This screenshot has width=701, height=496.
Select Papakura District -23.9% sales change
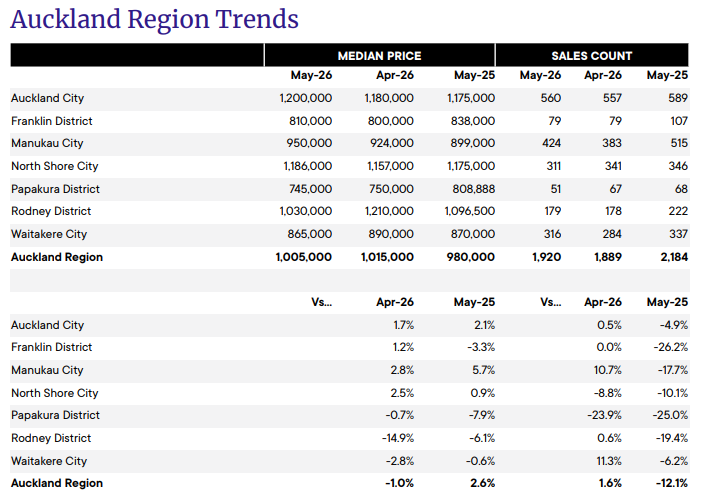(604, 415)
